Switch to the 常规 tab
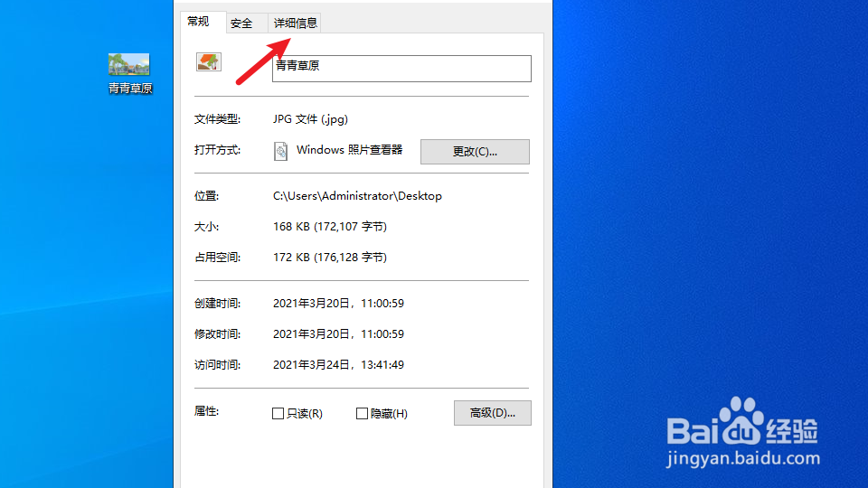The width and height of the screenshot is (868, 488). [198, 22]
